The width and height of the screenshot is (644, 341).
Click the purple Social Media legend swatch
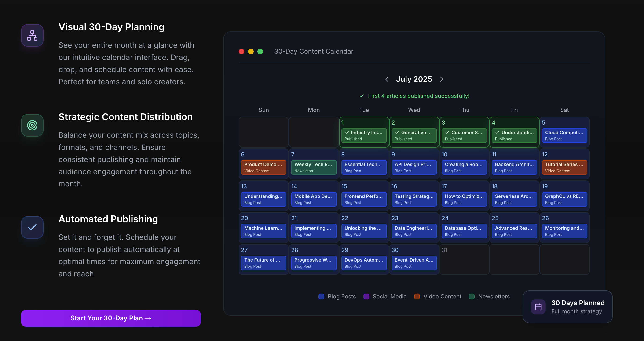366,297
